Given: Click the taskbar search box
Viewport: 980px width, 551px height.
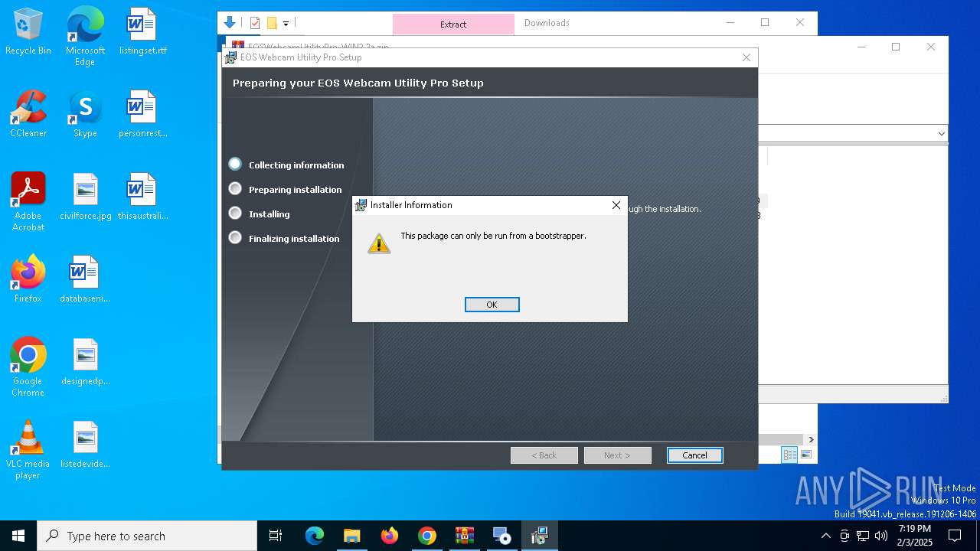Looking at the screenshot, I should 147,536.
